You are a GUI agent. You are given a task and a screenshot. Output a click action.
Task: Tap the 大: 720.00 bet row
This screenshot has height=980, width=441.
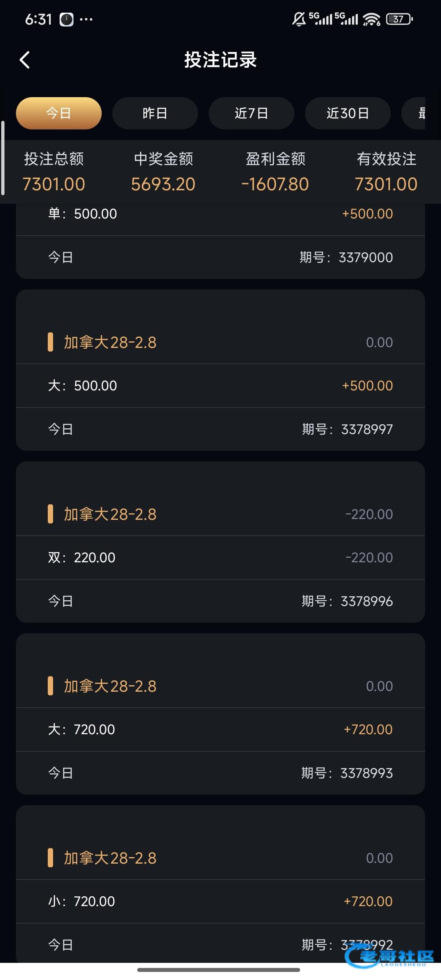click(x=220, y=729)
